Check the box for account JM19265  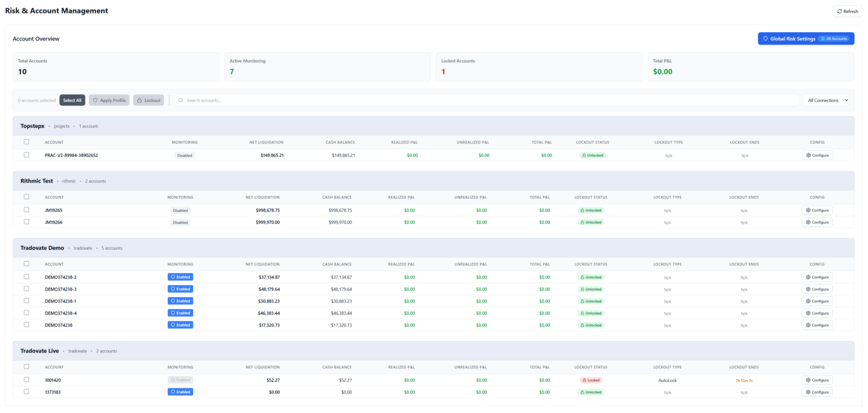27,210
